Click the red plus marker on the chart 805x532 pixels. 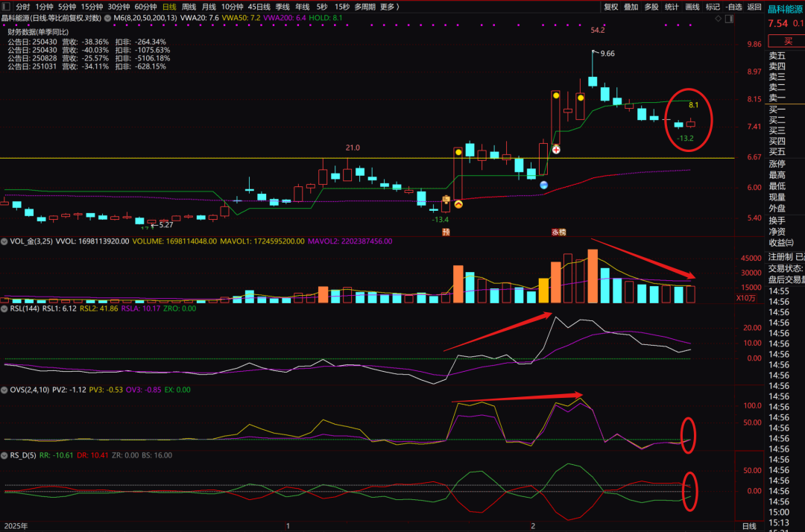556,150
